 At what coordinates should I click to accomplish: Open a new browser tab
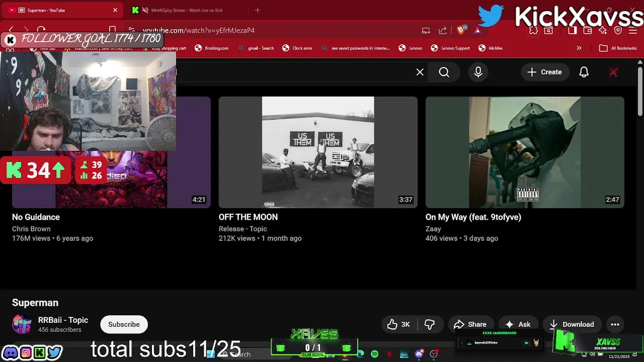tap(258, 10)
